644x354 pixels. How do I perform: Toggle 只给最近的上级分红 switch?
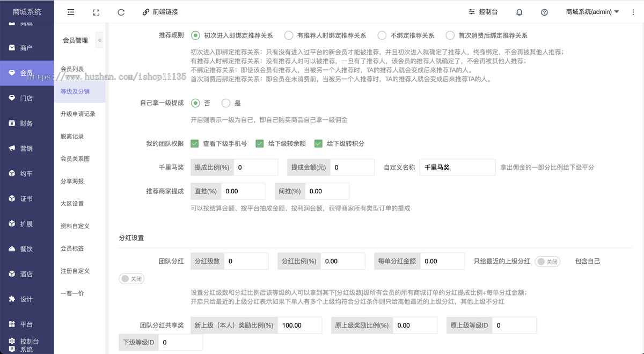coord(547,262)
